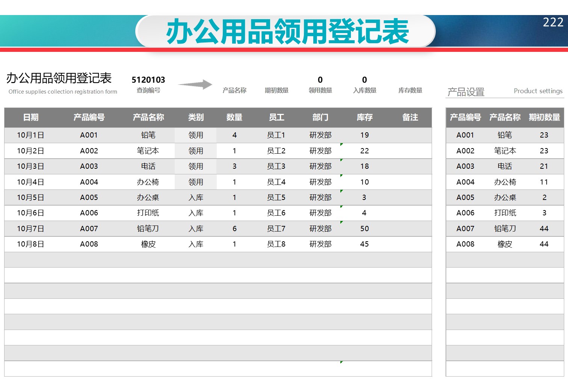Click the 笔记本 product name in the main table

(148, 151)
